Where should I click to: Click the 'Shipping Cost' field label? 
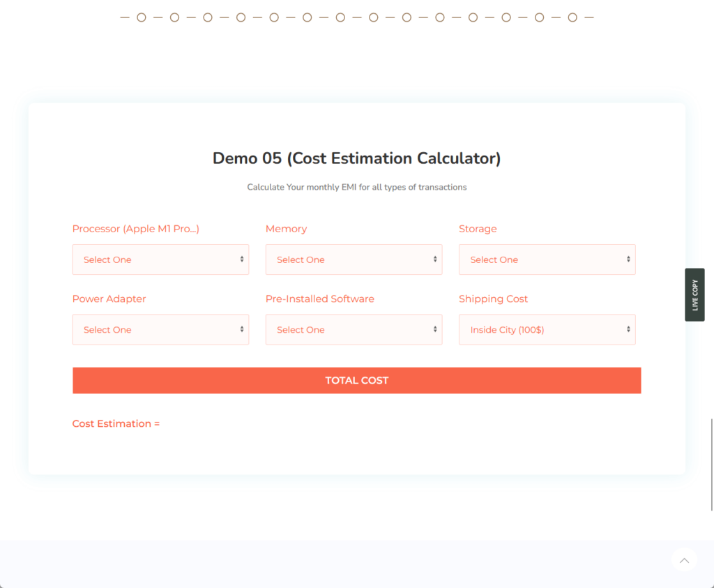[493, 299]
